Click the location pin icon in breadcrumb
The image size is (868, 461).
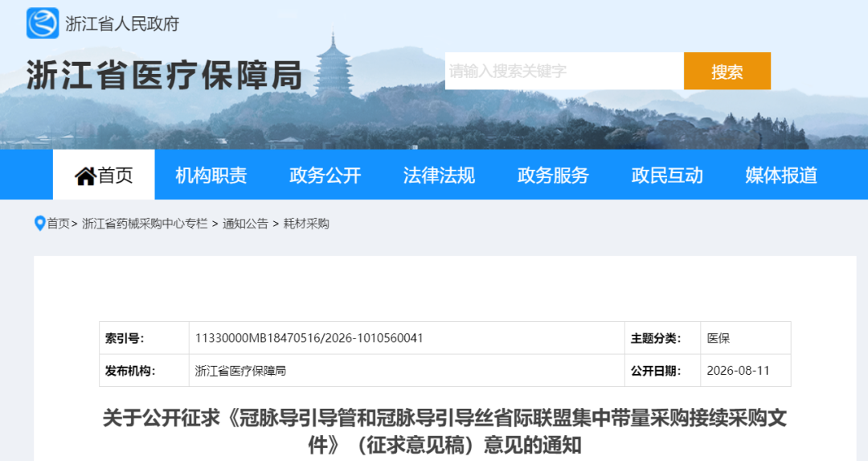pyautogui.click(x=39, y=224)
